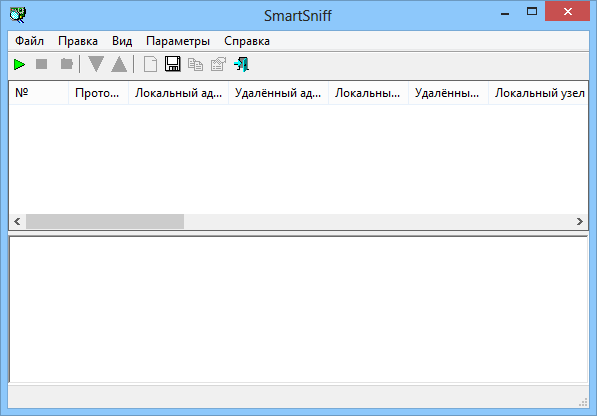Click the SmartSniff title bar app icon
The width and height of the screenshot is (597, 416).
(x=18, y=15)
